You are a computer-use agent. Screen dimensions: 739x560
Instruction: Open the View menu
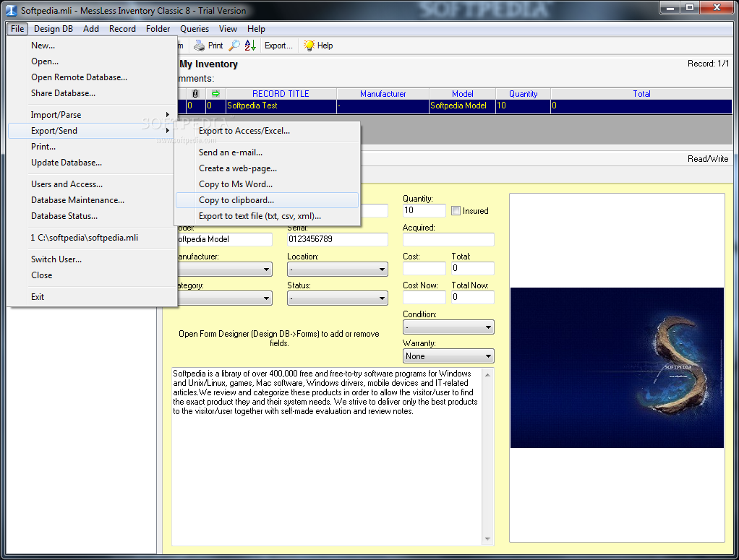[x=228, y=29]
